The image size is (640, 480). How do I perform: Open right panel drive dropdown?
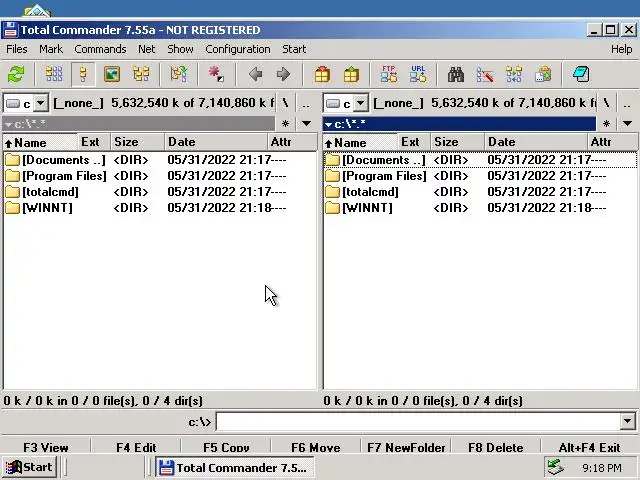click(x=360, y=103)
